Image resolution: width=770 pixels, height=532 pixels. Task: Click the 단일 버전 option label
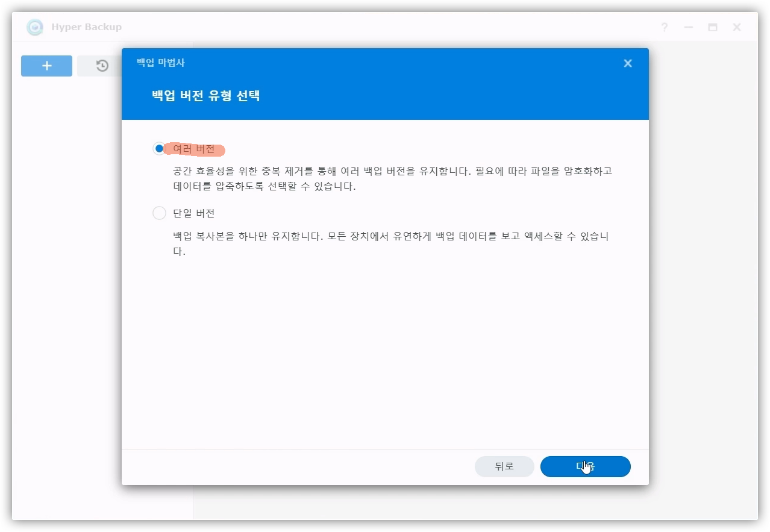tap(193, 213)
